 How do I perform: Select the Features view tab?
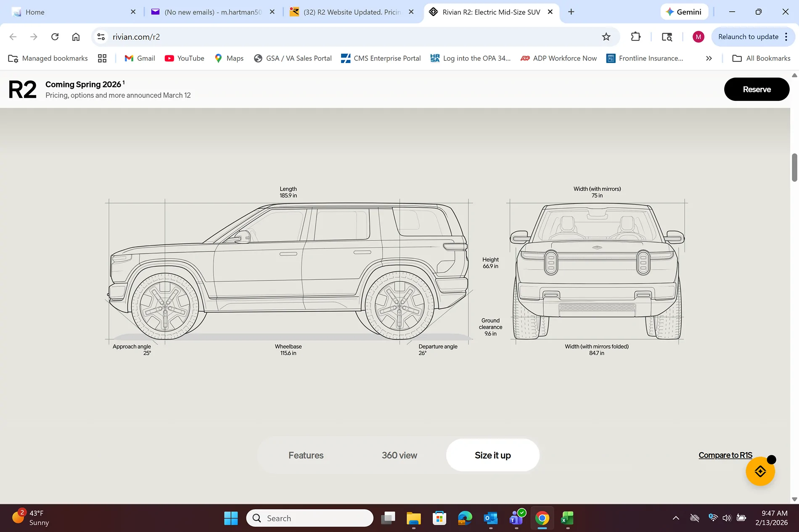point(306,455)
